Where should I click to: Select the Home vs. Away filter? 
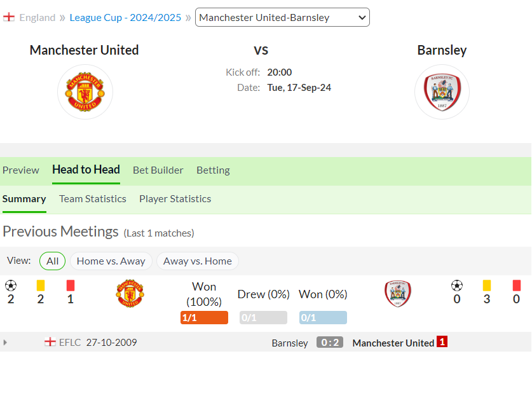111,261
